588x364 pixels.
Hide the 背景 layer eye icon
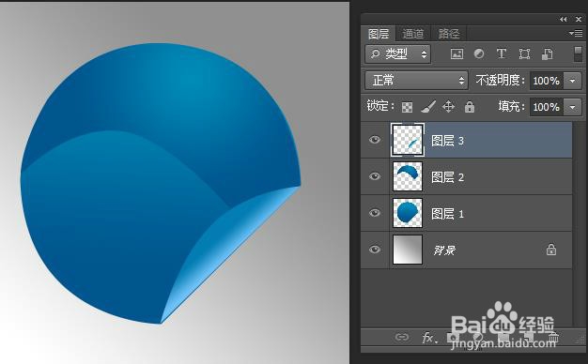374,250
